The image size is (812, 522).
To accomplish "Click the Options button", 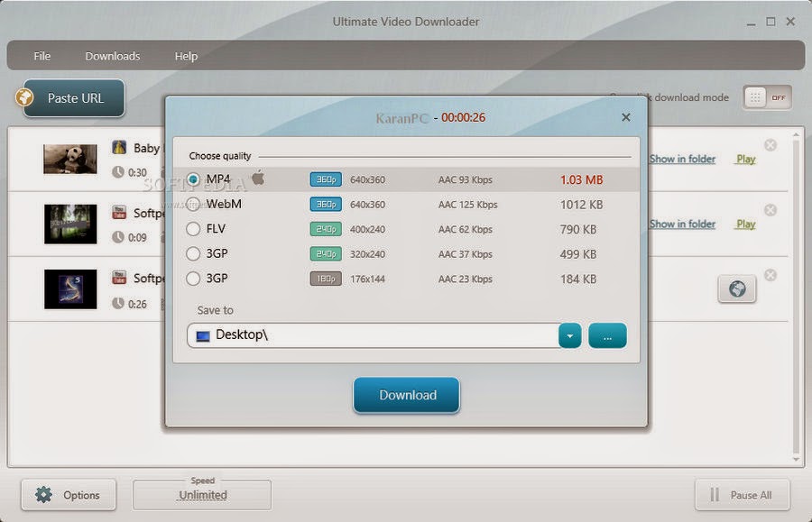I will [x=69, y=495].
